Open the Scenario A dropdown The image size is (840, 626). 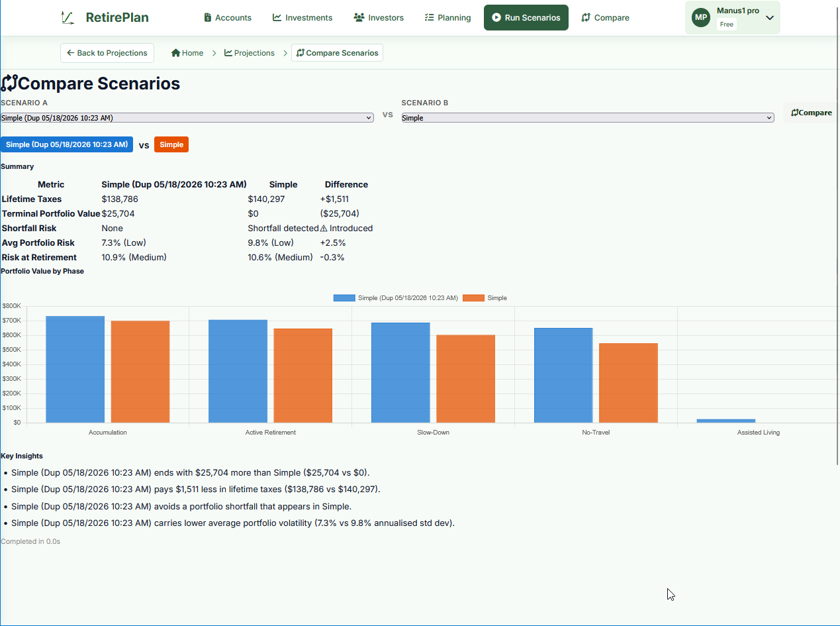pyautogui.click(x=187, y=118)
